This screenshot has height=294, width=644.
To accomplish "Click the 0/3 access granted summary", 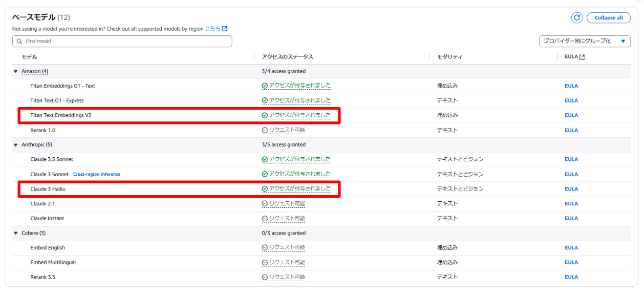I will (284, 233).
